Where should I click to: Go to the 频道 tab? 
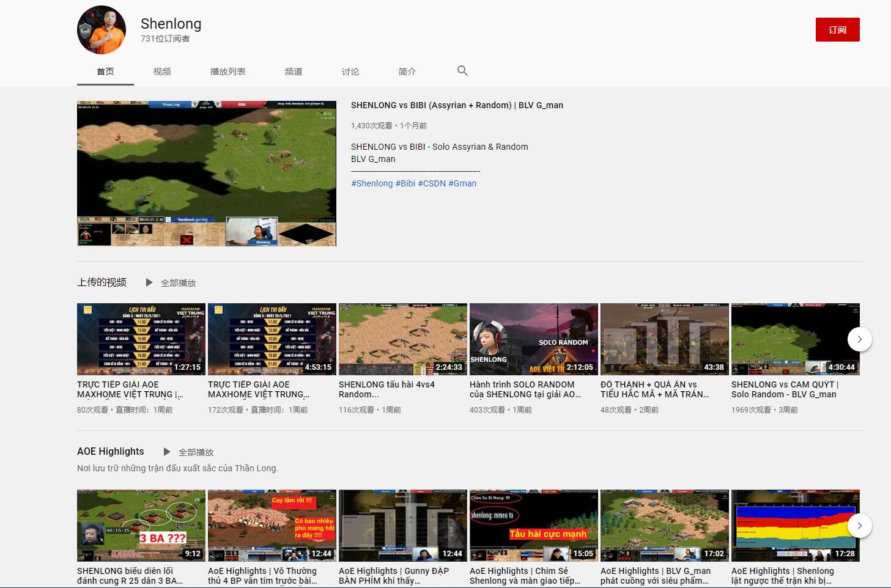point(294,72)
